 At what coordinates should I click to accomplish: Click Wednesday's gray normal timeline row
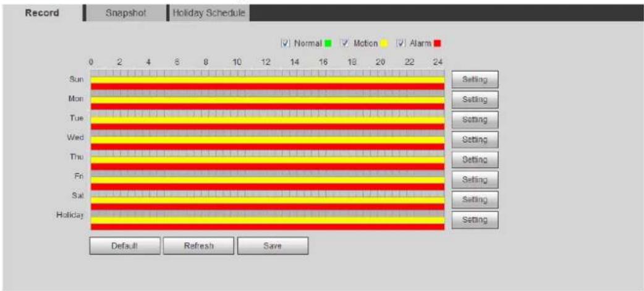coord(268,133)
